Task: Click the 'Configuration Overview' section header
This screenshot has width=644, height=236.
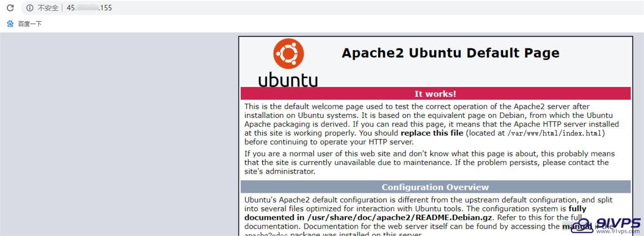Action: [436, 187]
